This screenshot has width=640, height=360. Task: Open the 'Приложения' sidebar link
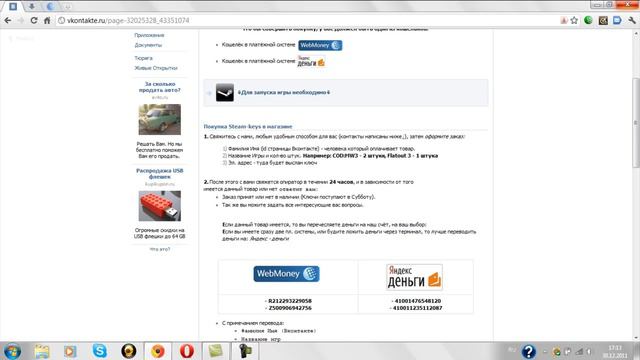pyautogui.click(x=149, y=35)
